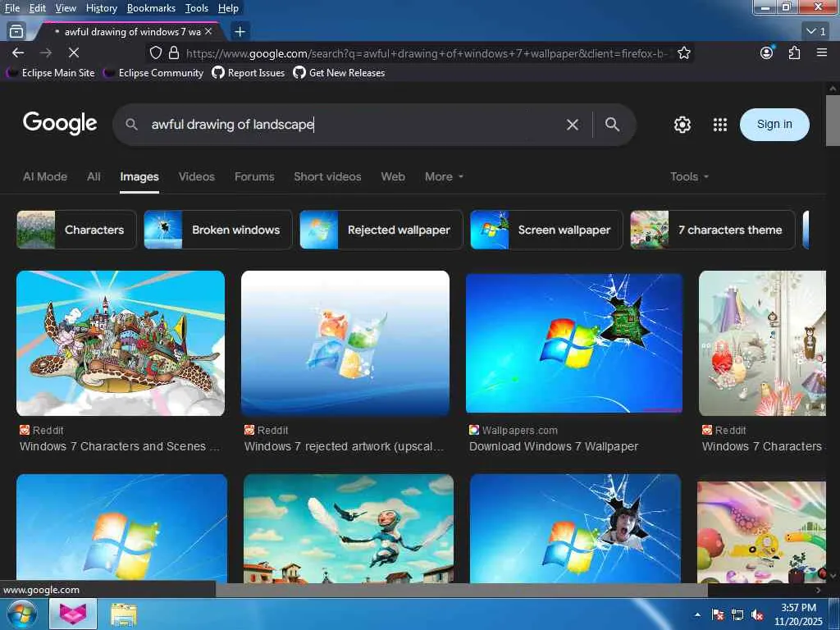This screenshot has height=630, width=840.
Task: Open the Firefox hamburger menu
Action: point(822,52)
